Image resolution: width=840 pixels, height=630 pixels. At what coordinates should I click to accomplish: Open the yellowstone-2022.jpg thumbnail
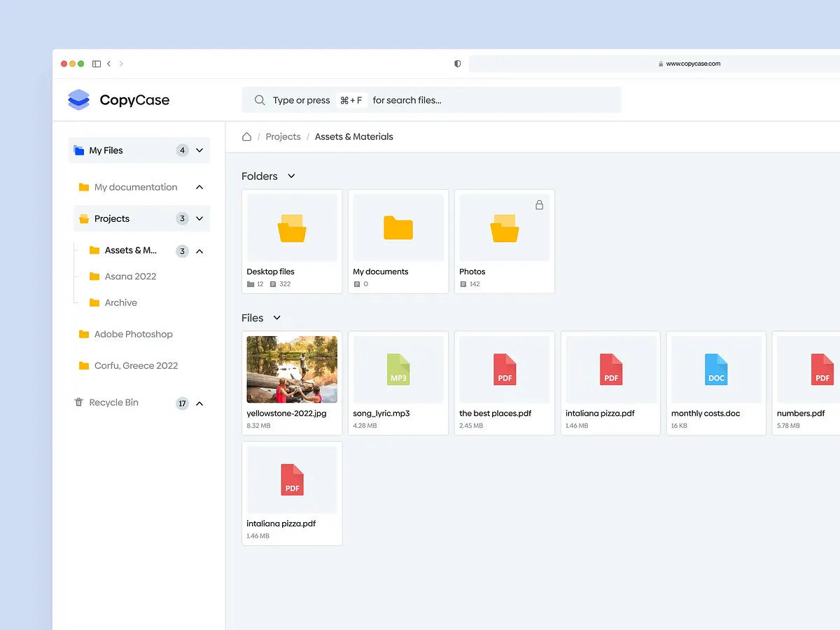point(292,370)
